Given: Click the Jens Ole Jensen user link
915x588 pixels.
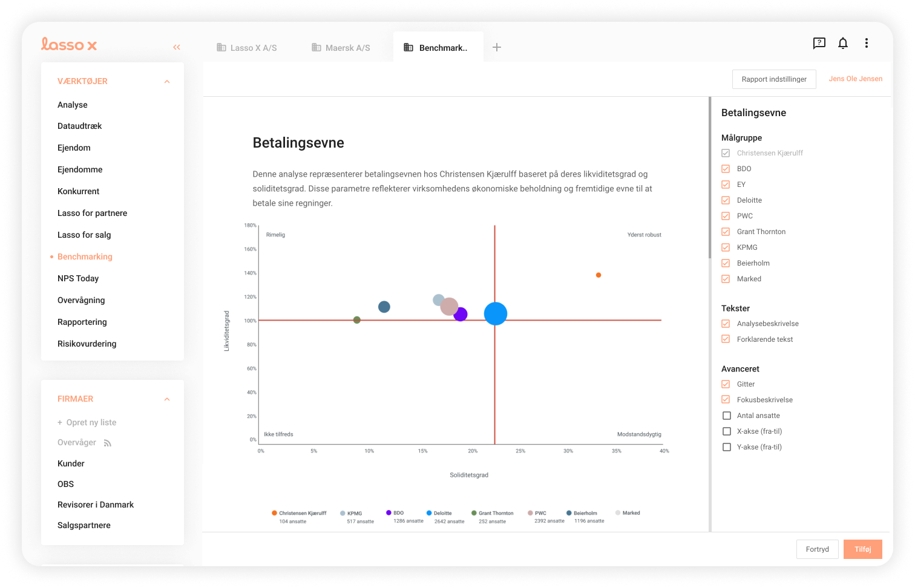Looking at the screenshot, I should pyautogui.click(x=855, y=79).
